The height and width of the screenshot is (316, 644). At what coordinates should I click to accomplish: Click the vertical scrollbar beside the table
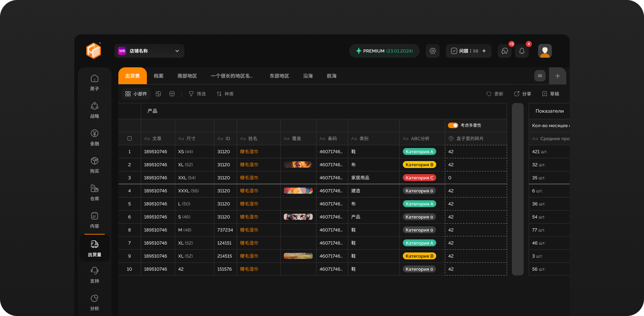click(x=517, y=189)
